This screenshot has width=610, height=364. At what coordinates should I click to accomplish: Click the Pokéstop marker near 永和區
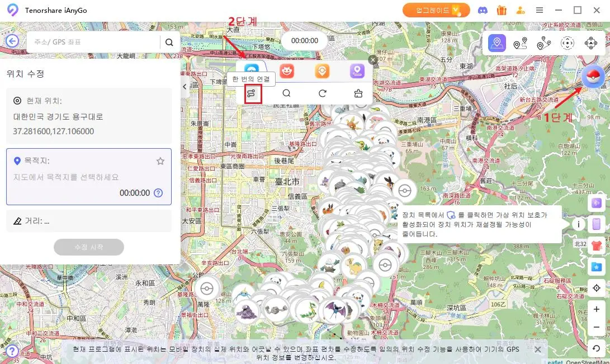click(206, 289)
